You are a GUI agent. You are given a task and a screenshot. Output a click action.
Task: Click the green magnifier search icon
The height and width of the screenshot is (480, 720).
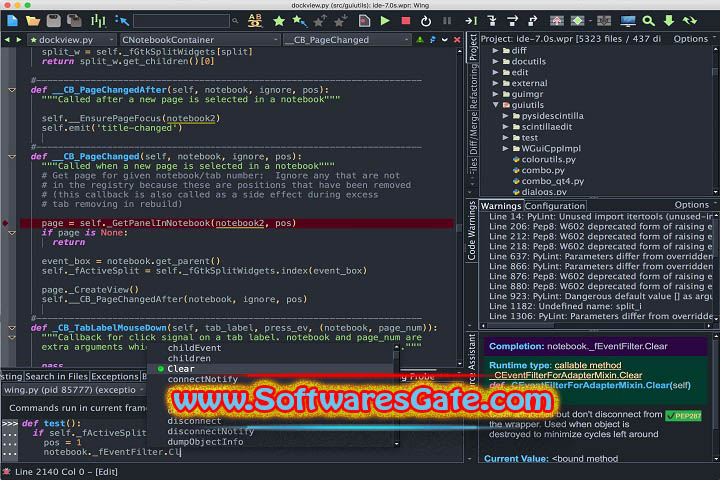coord(648,21)
